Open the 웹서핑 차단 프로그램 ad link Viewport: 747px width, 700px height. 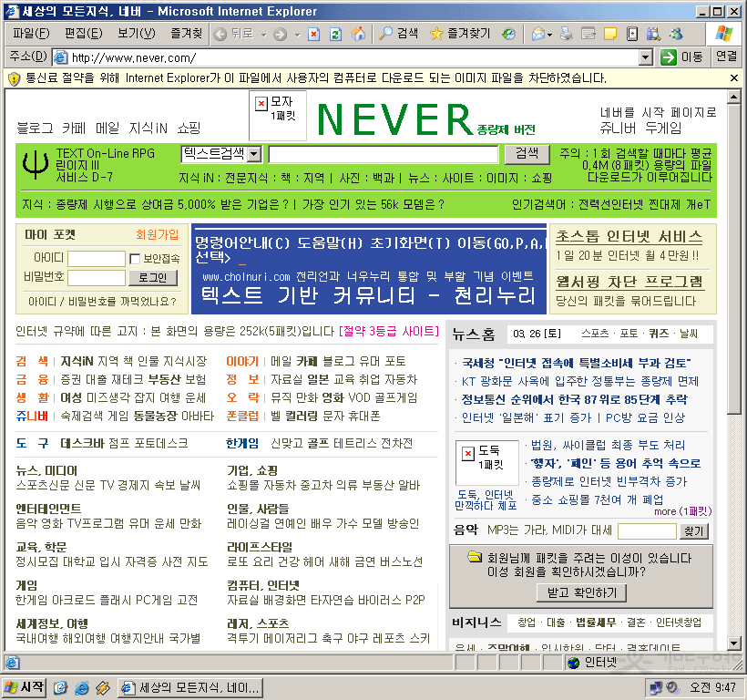click(629, 283)
